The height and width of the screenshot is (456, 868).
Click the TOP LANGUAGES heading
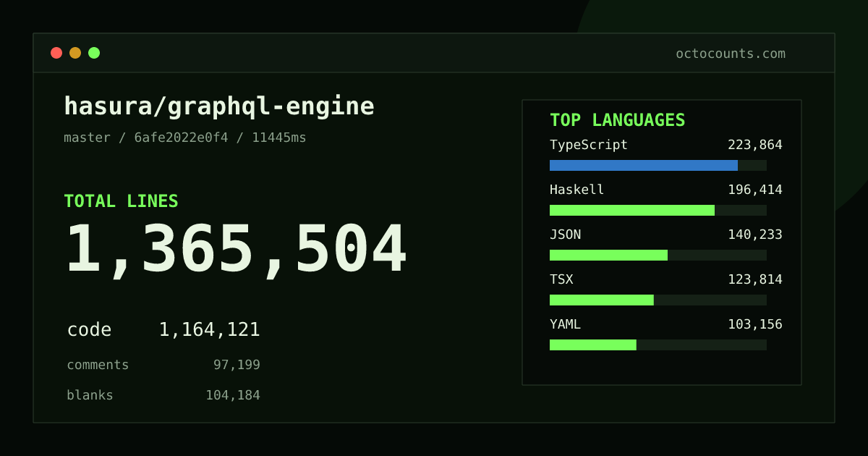(618, 120)
